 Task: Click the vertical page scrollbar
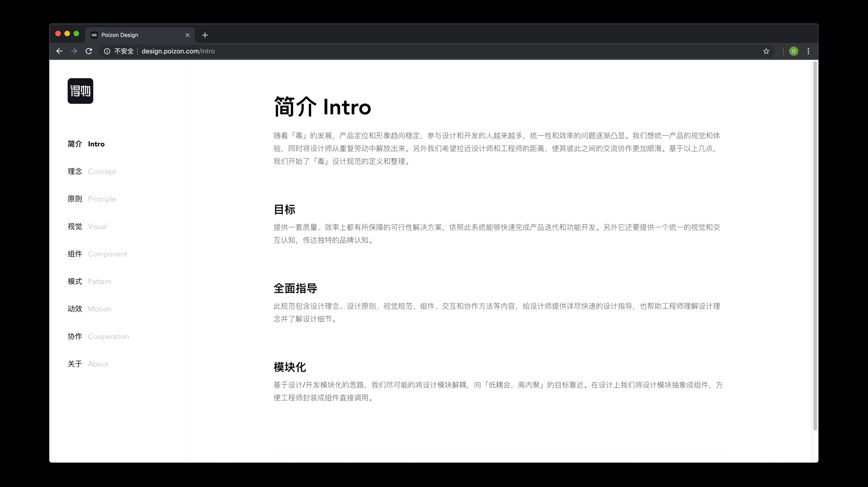pyautogui.click(x=815, y=245)
